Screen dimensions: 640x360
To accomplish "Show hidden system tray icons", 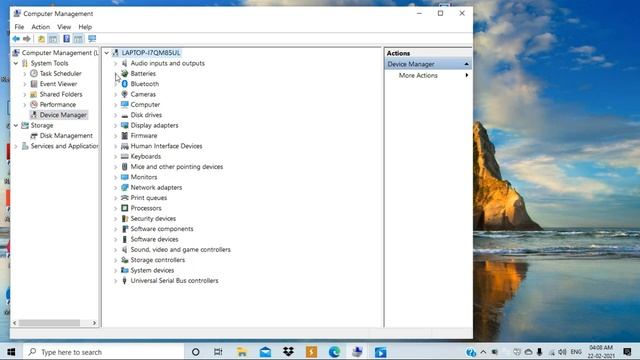I will [x=483, y=352].
